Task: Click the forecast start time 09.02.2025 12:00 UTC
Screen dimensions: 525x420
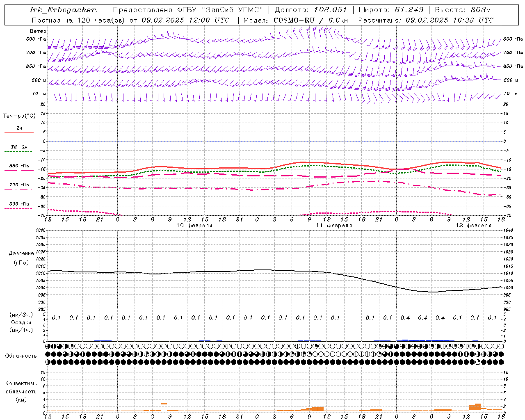Action: (185, 20)
